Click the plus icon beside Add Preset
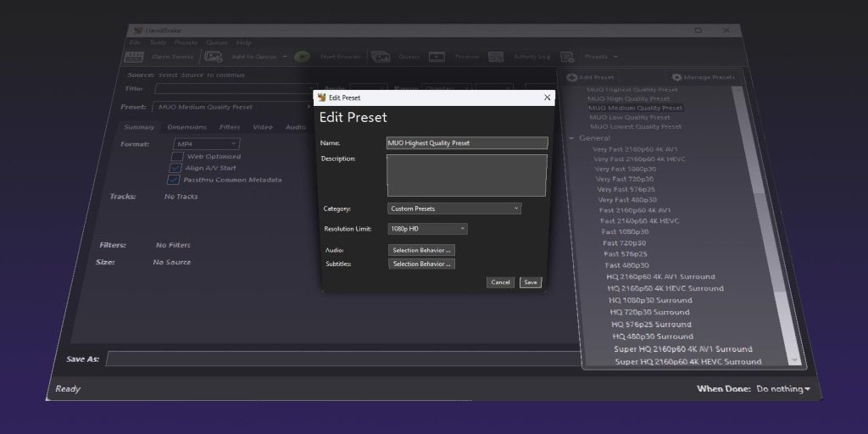This screenshot has width=868, height=434. click(x=572, y=77)
